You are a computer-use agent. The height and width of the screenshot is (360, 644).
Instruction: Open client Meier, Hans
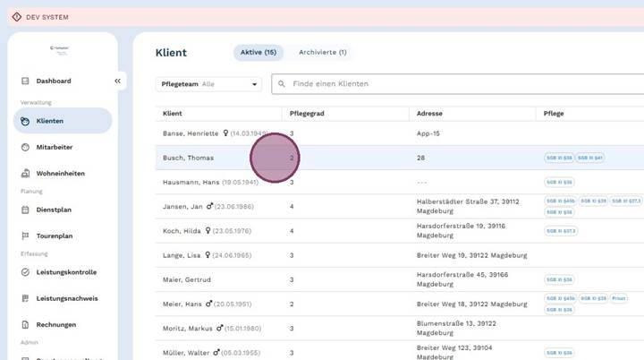[x=182, y=304]
